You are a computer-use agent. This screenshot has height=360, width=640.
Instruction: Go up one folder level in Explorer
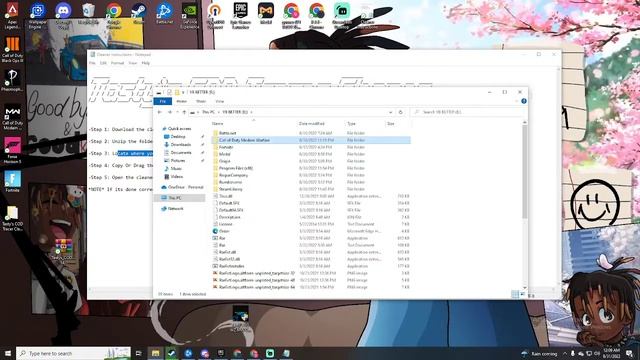coord(184,112)
